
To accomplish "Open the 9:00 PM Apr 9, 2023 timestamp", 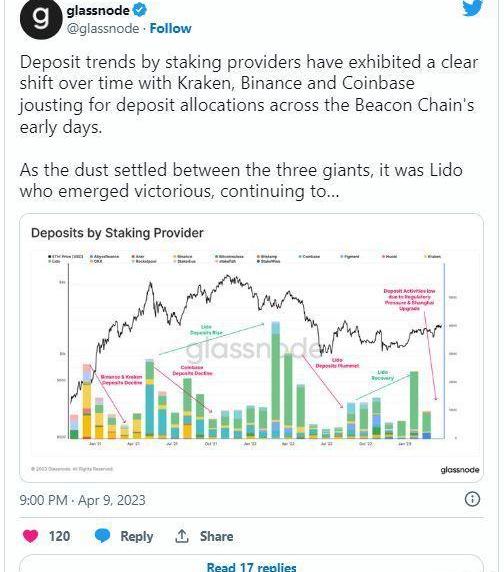I will (x=83, y=500).
